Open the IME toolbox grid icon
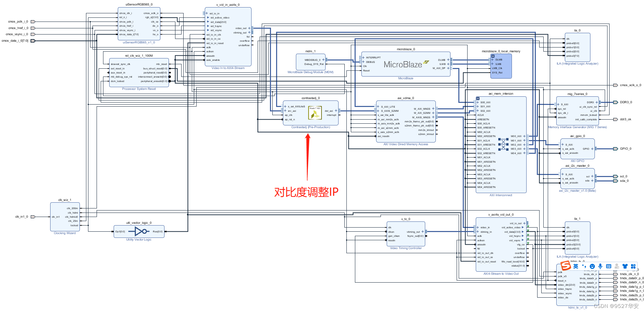Viewport: 644px width, 312px height. 633,266
